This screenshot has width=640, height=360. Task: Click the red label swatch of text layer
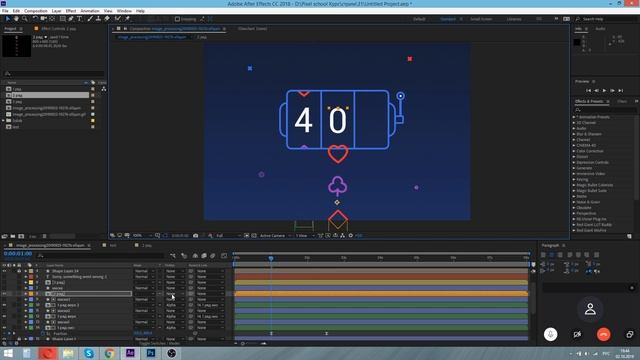pyautogui.click(x=31, y=277)
